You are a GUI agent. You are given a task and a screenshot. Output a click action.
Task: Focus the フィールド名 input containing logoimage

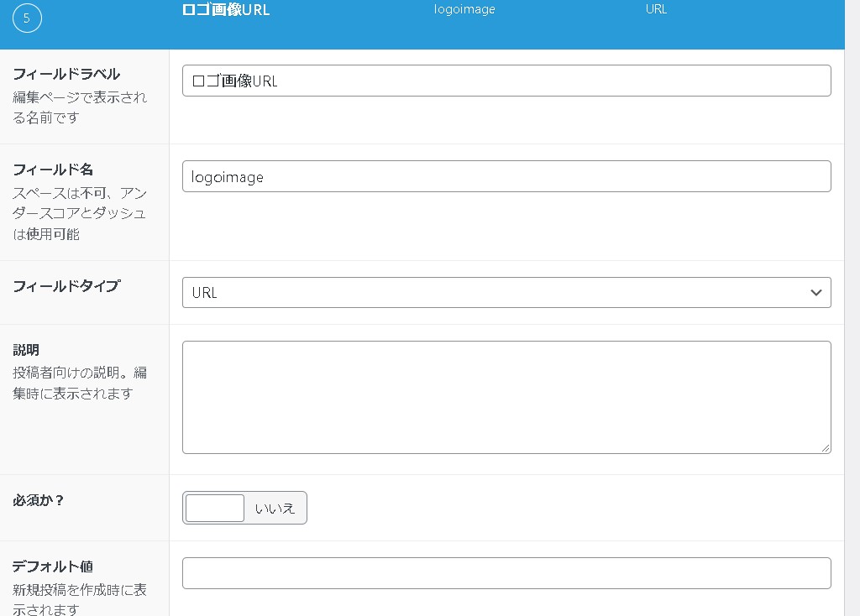(506, 176)
